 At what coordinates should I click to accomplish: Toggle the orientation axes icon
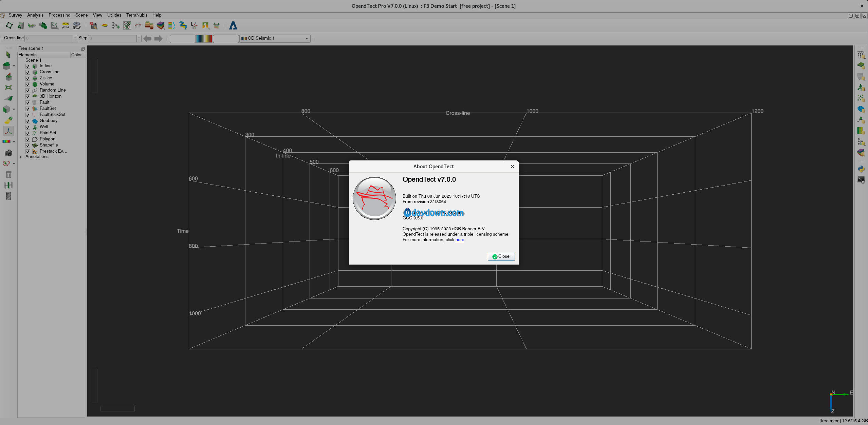(x=8, y=131)
